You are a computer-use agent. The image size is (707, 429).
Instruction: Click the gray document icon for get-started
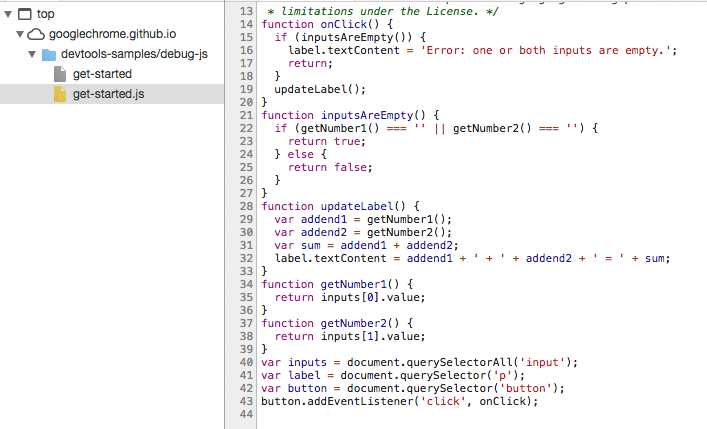59,74
